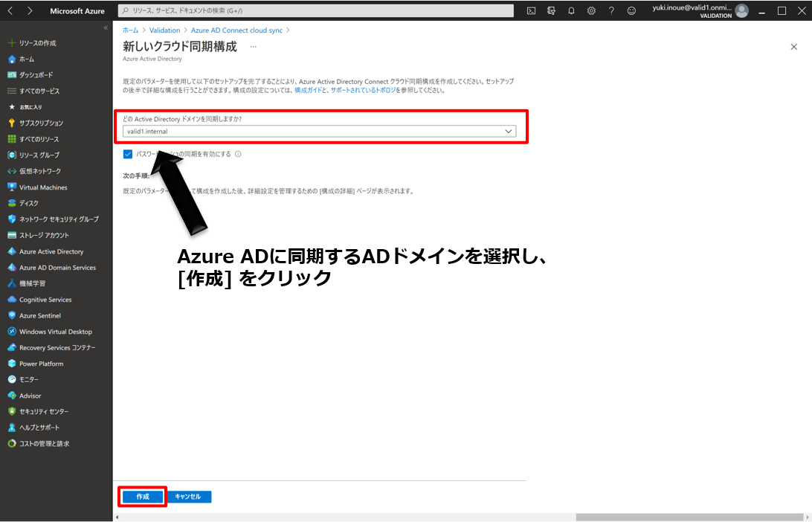Toggle the password hash sync checkbox
812x522 pixels.
(128, 154)
